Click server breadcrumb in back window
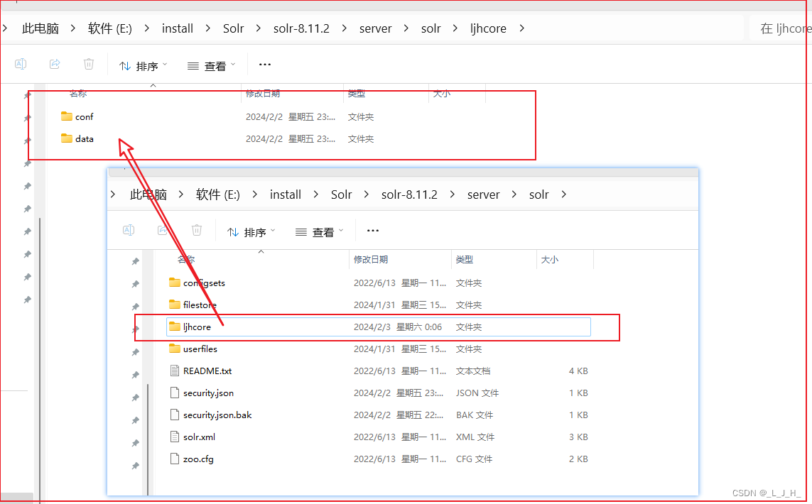812x504 pixels. coord(375,28)
